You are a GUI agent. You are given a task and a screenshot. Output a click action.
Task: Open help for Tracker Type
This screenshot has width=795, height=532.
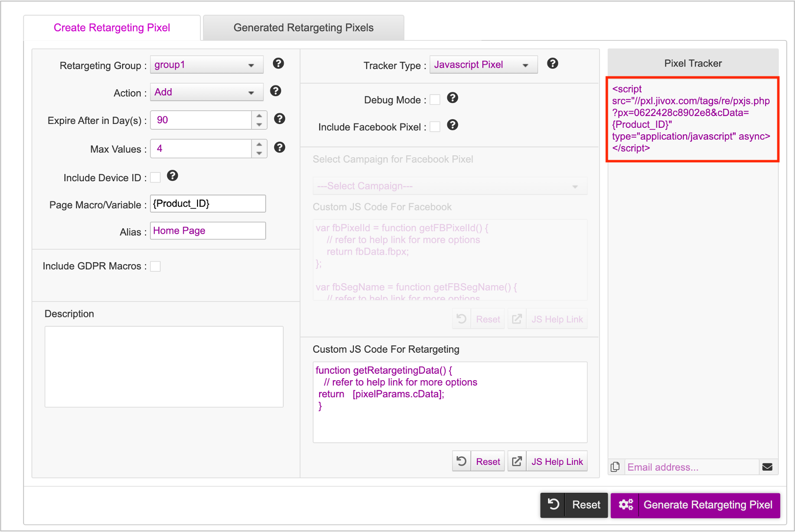point(553,63)
